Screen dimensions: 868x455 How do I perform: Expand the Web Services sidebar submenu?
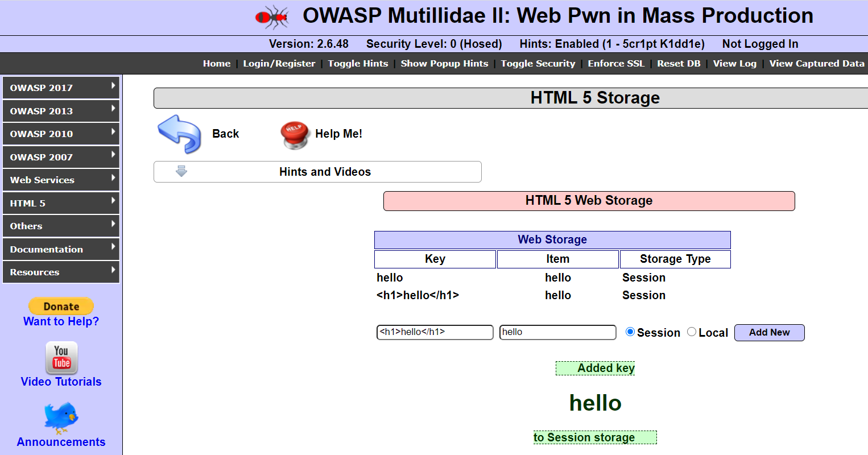[x=61, y=180]
